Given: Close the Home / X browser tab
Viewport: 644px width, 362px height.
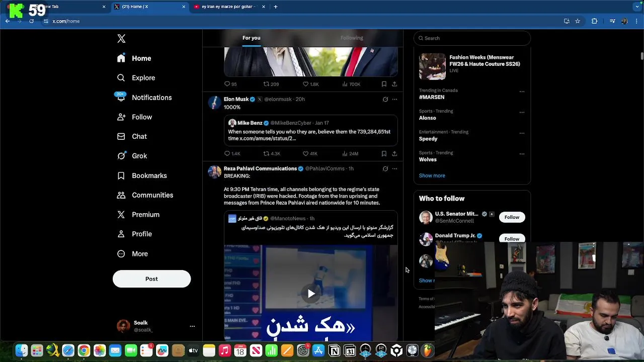Looking at the screenshot, I should (x=184, y=7).
